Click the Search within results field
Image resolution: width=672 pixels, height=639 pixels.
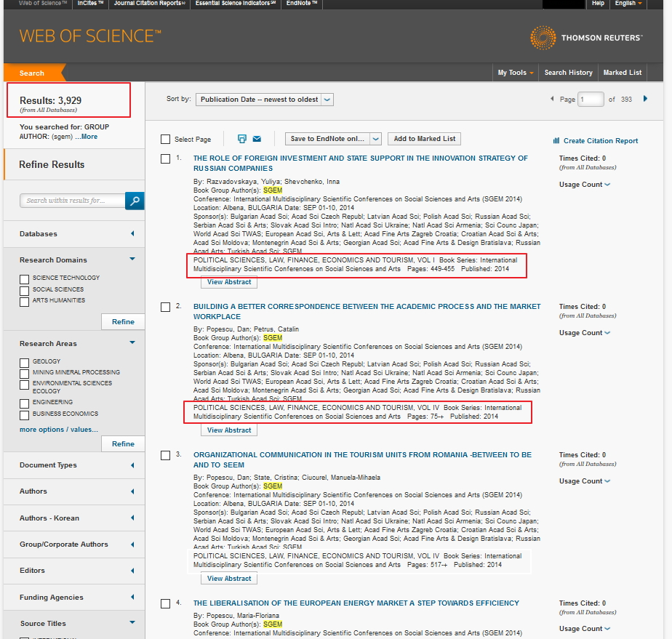(x=73, y=201)
